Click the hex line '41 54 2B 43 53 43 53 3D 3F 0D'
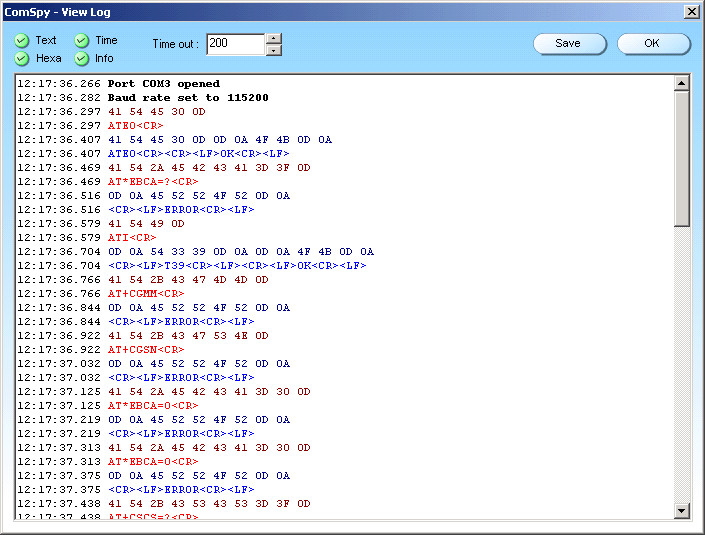This screenshot has width=705, height=535. point(209,504)
